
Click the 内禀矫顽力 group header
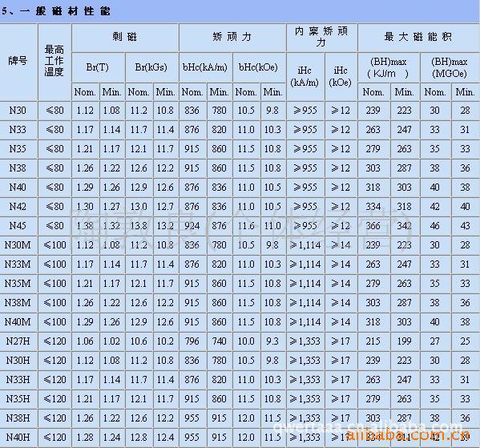pos(321,38)
